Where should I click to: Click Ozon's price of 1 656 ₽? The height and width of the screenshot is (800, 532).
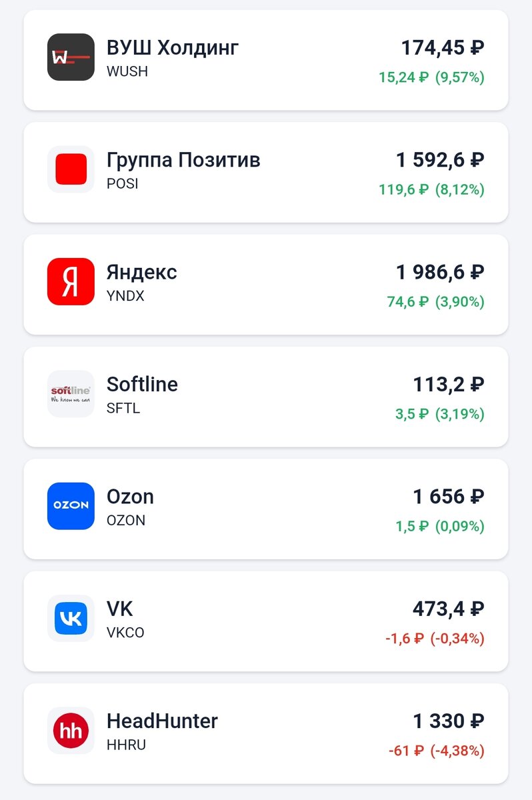point(449,497)
